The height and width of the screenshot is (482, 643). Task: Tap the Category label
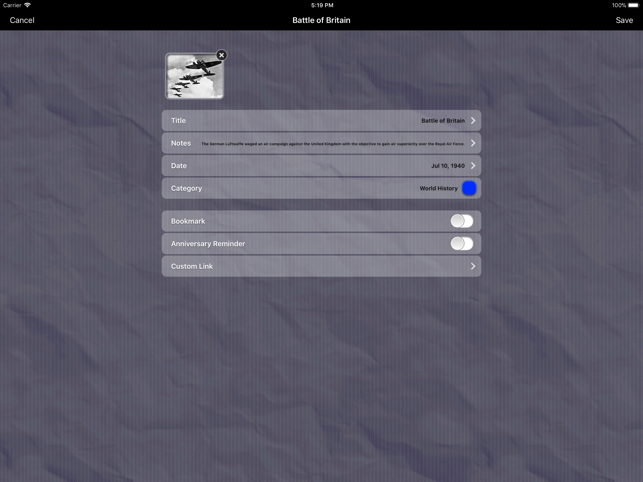pos(187,188)
